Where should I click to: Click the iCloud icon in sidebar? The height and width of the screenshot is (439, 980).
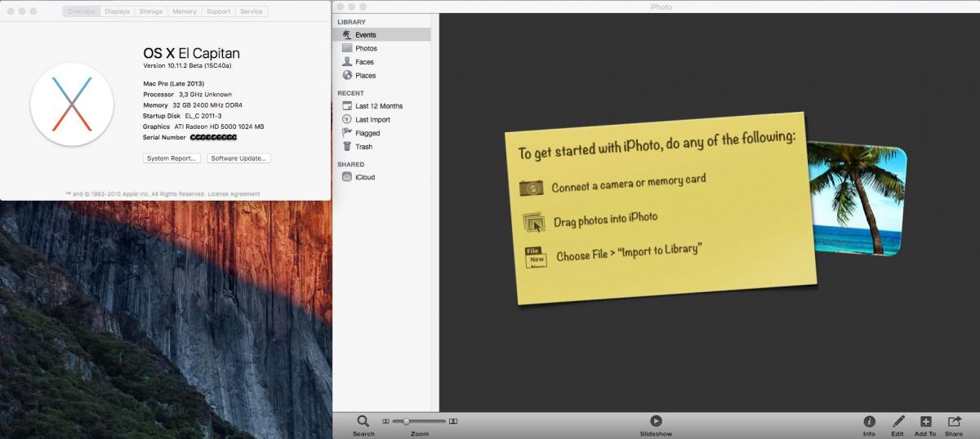(x=347, y=177)
